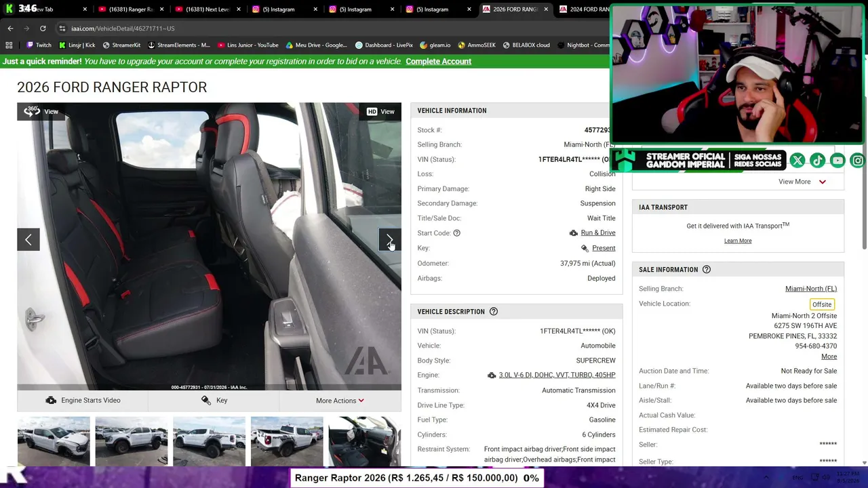This screenshot has width=868, height=488.
Task: Open the Vehicle Description help icon
Action: pyautogui.click(x=494, y=312)
